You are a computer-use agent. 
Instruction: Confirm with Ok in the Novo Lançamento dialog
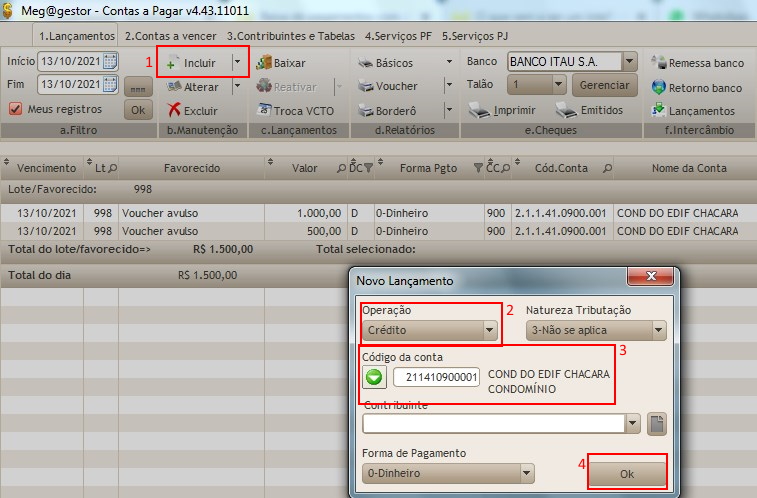(627, 473)
